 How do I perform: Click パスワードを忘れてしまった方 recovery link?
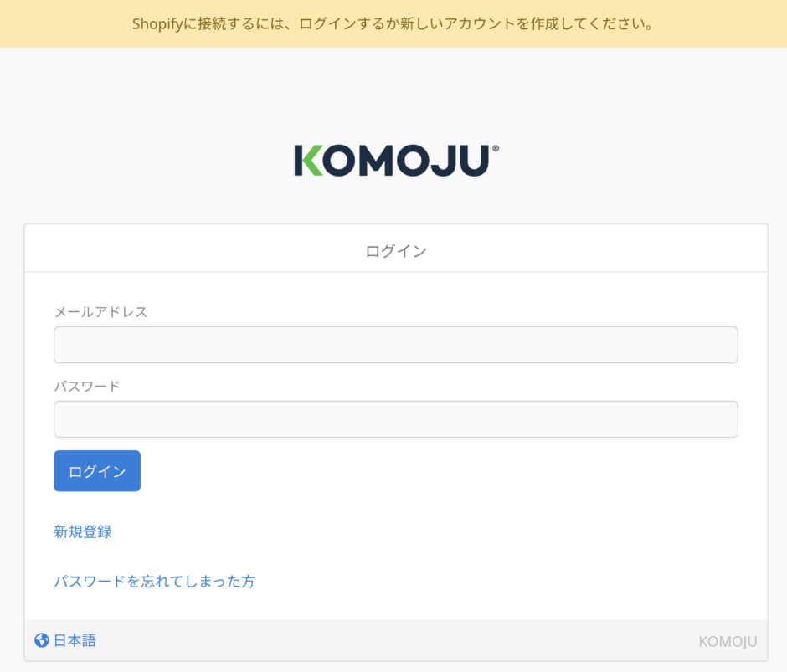coord(154,582)
